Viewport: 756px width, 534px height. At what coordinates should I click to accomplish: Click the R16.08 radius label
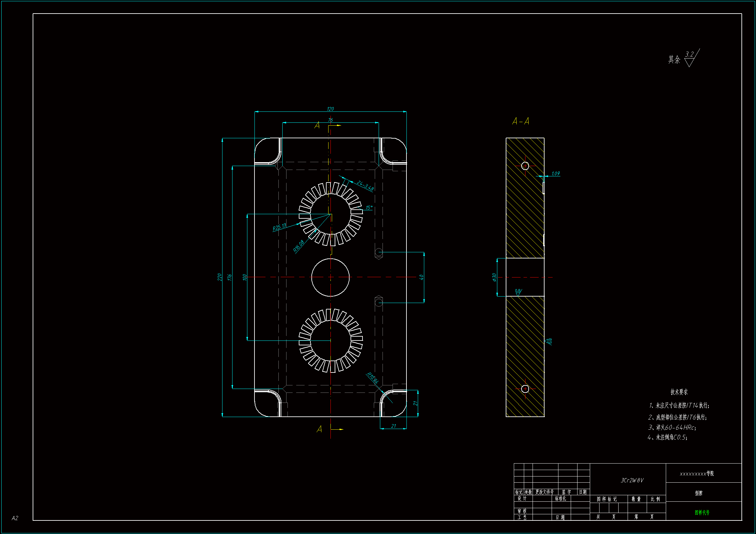click(299, 246)
